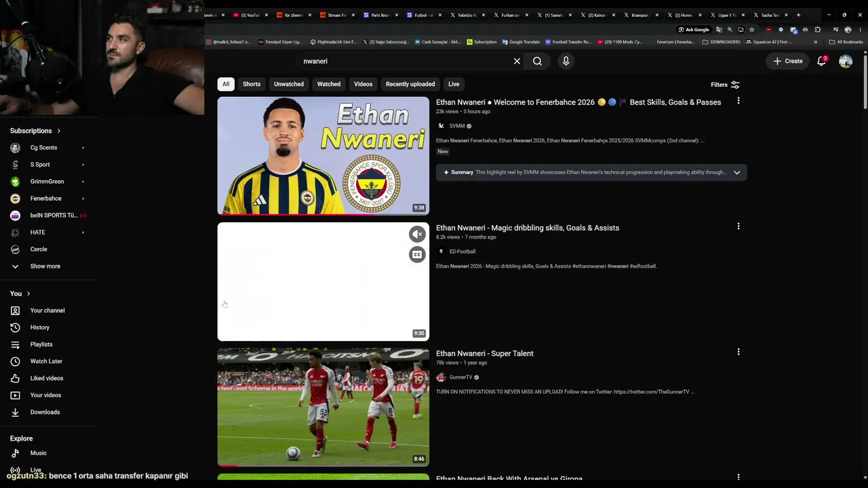Open more options for Welcome to Fenerbahce video

[738, 101]
